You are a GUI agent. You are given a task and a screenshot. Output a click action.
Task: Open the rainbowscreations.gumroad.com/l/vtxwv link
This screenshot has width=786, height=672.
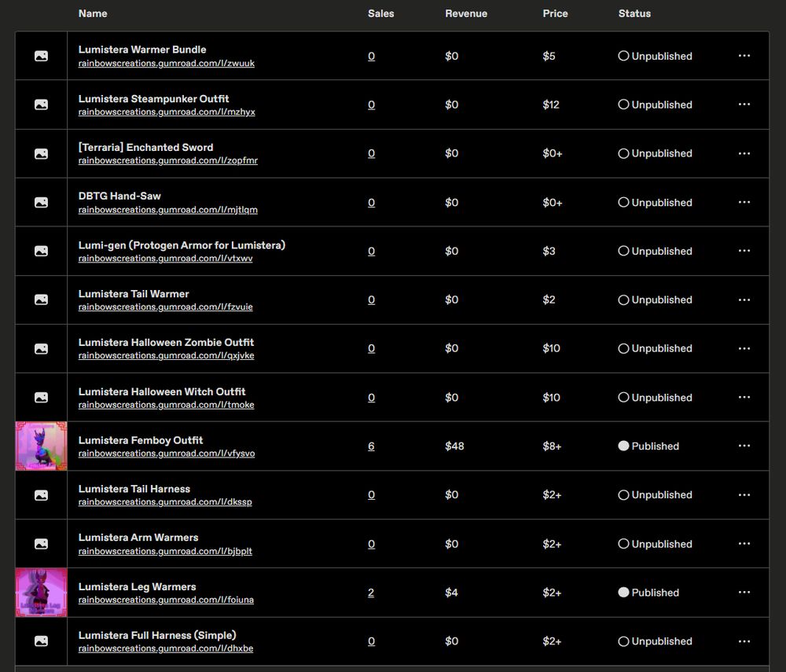coord(165,258)
